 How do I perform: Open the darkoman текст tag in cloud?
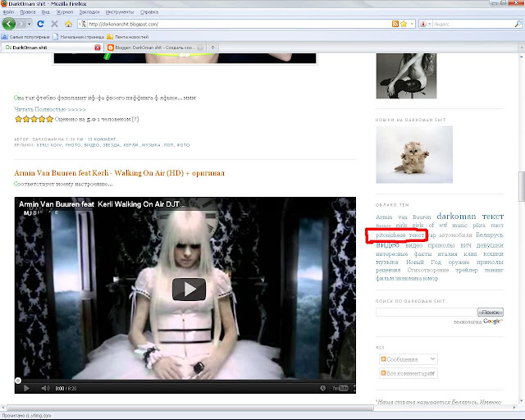coord(470,216)
